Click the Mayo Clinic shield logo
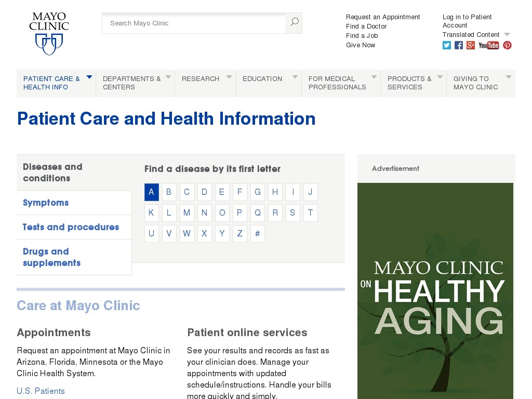532x399 pixels. (49, 33)
